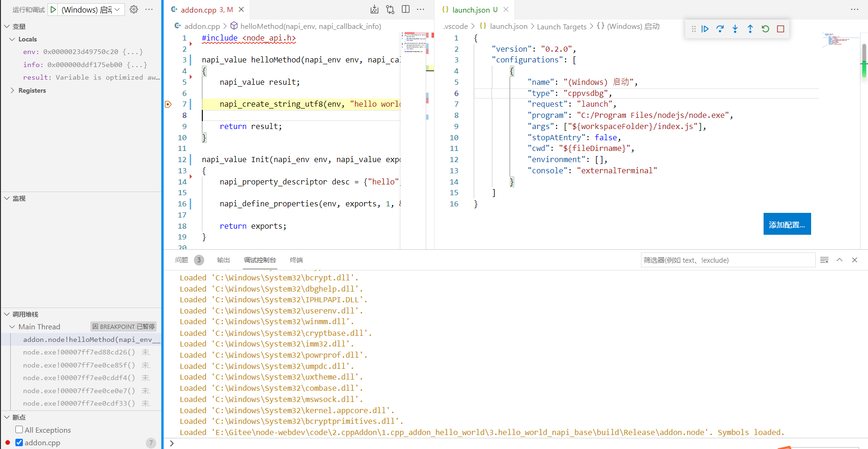Select result variable in Locals
868x449 pixels.
[x=91, y=77]
